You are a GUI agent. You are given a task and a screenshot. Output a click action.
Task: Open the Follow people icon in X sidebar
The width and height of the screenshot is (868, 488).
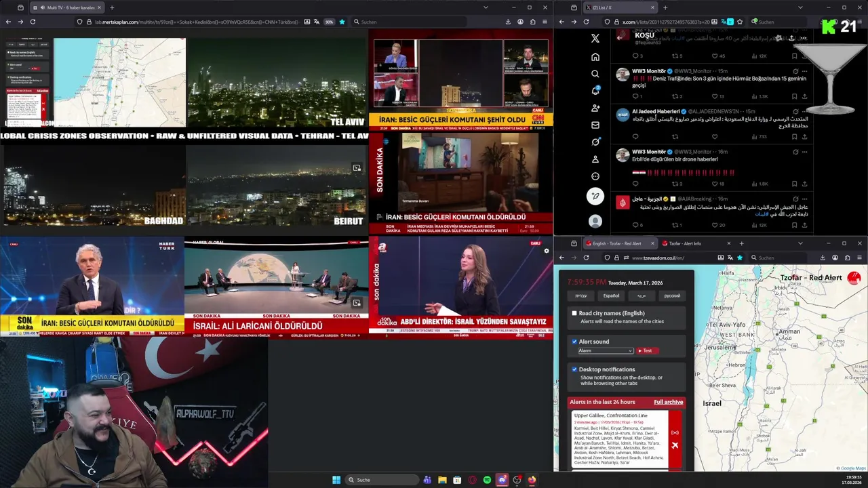tap(595, 108)
